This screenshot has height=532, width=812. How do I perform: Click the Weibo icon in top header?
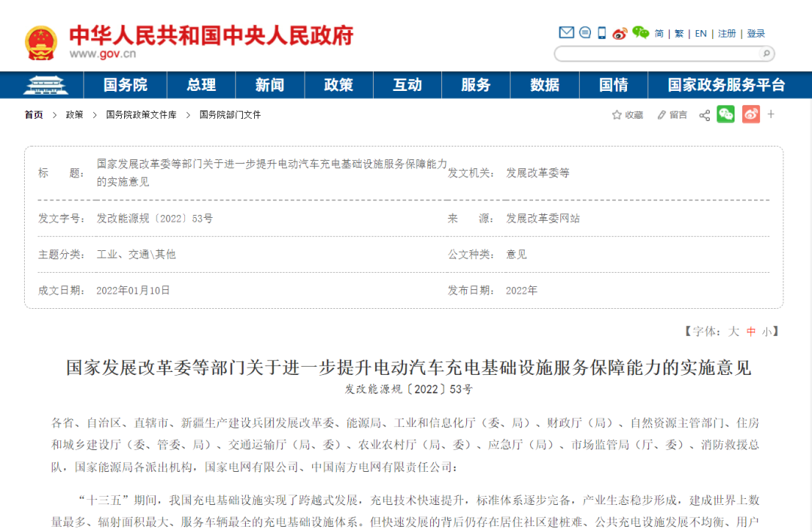click(x=620, y=33)
